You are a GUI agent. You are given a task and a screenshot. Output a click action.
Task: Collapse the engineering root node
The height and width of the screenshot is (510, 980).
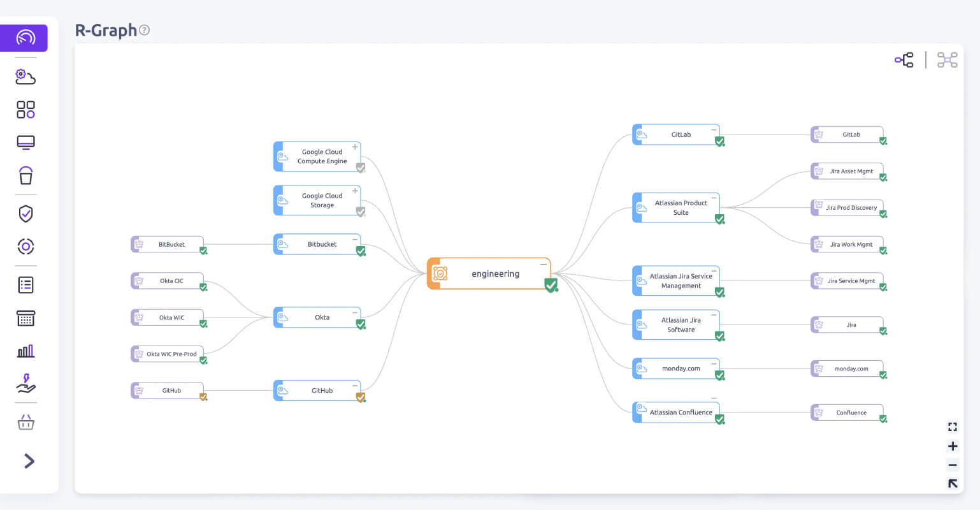click(544, 264)
